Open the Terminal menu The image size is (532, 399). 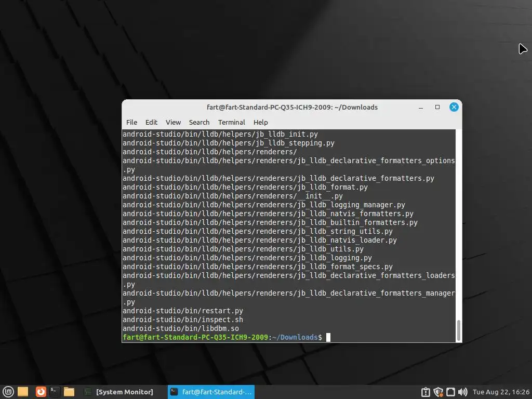pyautogui.click(x=231, y=122)
